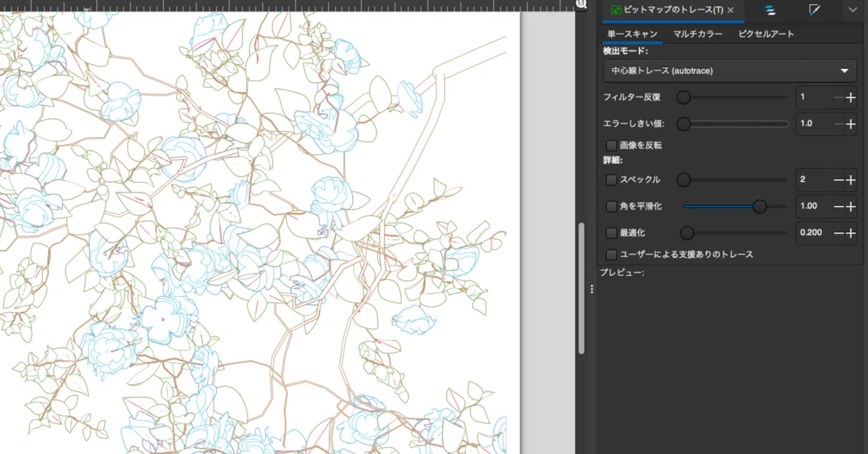This screenshot has width=868, height=454.
Task: Decrease 最適化 value with minus button
Action: [x=840, y=233]
